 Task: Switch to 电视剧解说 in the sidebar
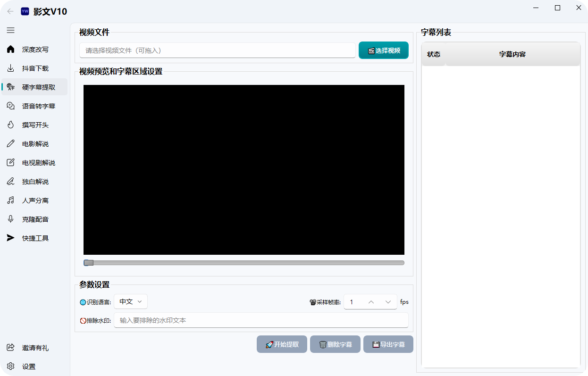click(x=38, y=163)
